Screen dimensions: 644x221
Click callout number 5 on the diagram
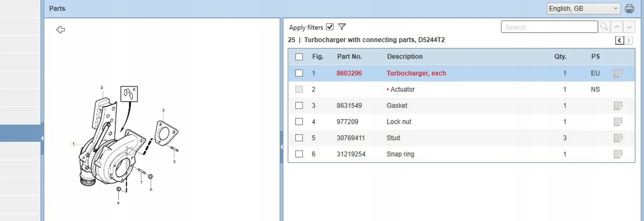click(174, 162)
